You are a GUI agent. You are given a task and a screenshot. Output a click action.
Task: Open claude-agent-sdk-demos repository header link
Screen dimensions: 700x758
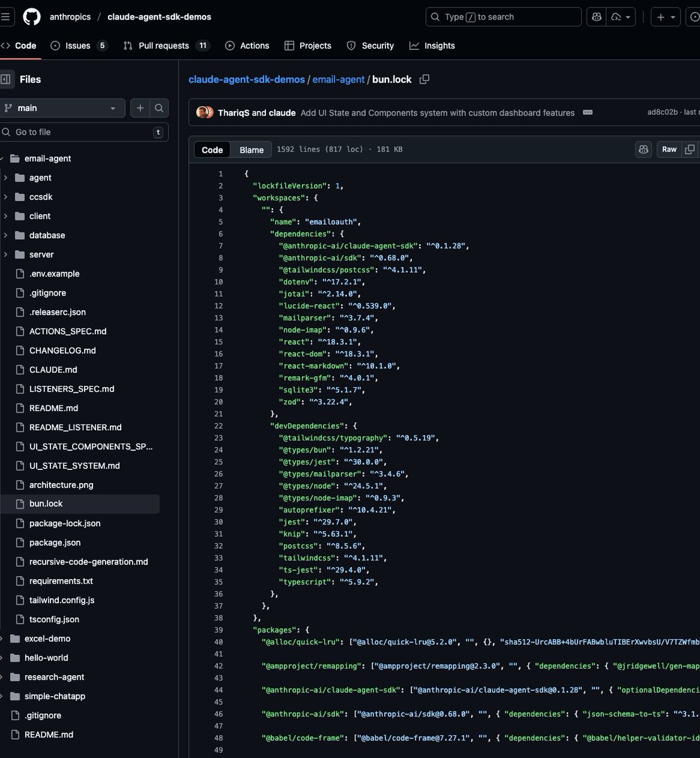point(159,17)
